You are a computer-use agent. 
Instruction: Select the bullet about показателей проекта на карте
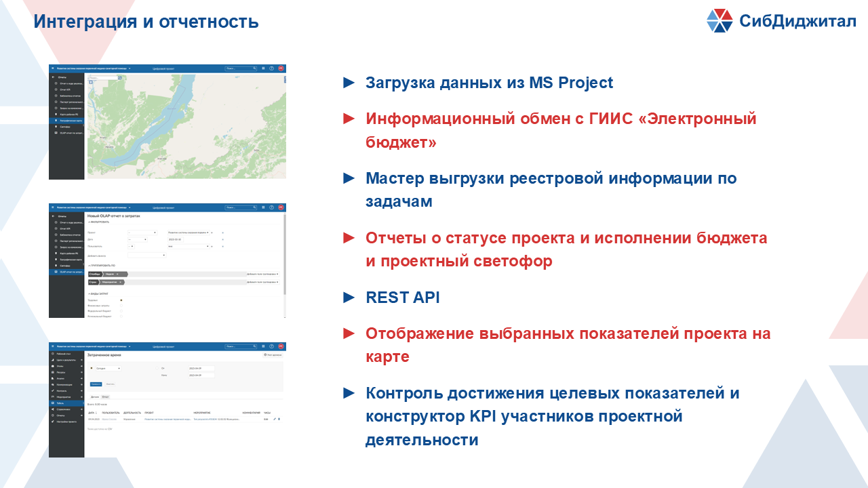point(568,345)
